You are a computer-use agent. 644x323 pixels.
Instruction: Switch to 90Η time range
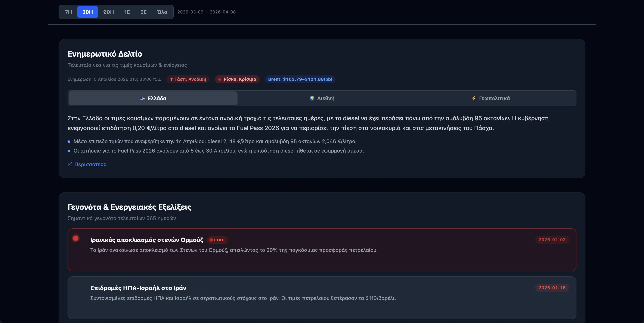tap(108, 12)
